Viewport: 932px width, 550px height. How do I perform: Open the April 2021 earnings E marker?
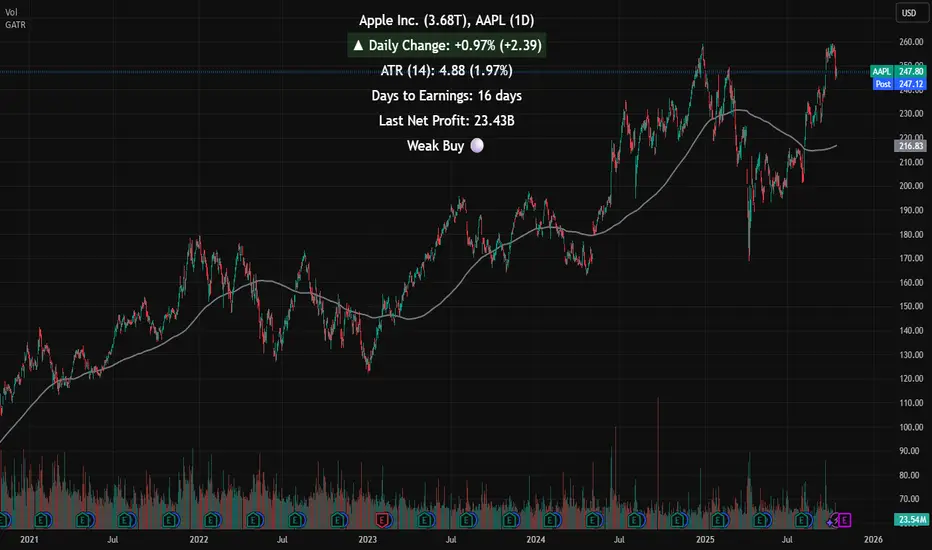(83, 521)
